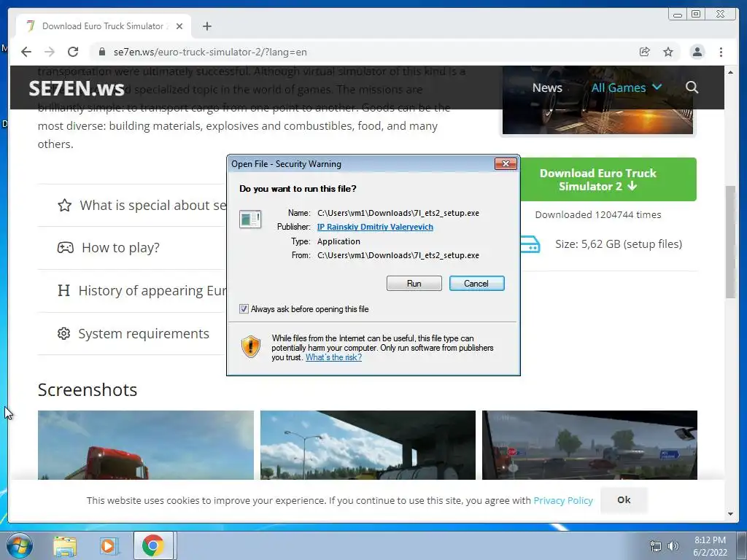Expand the How to play? section
This screenshot has height=560, width=747.
132,248
